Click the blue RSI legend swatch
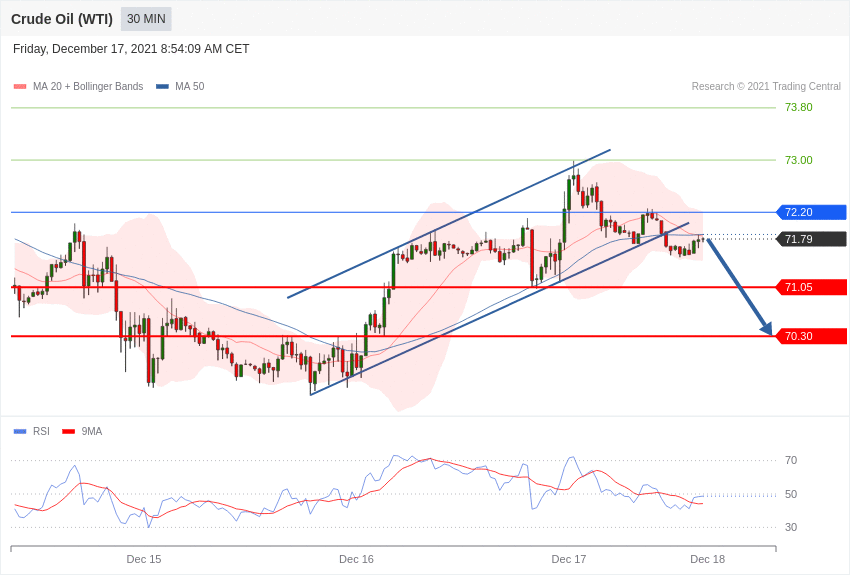The image size is (850, 576). tap(20, 431)
